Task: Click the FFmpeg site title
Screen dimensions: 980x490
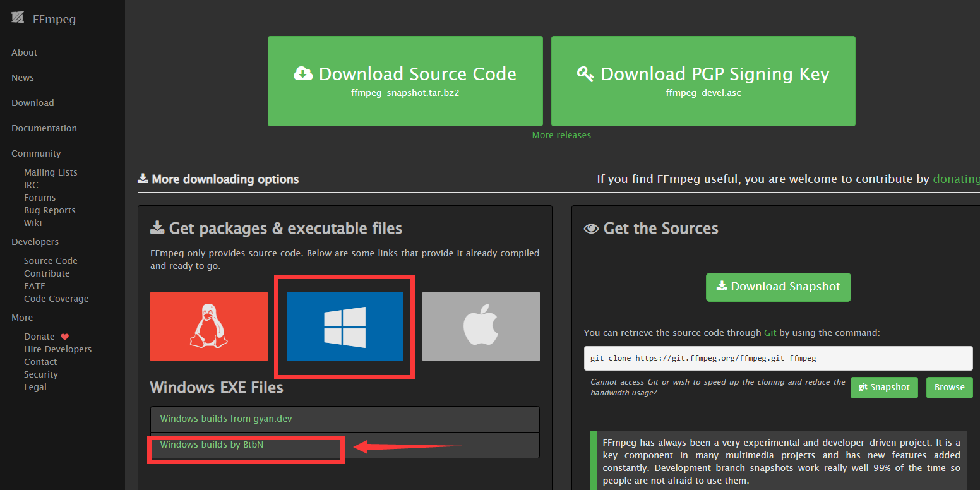Action: click(54, 19)
